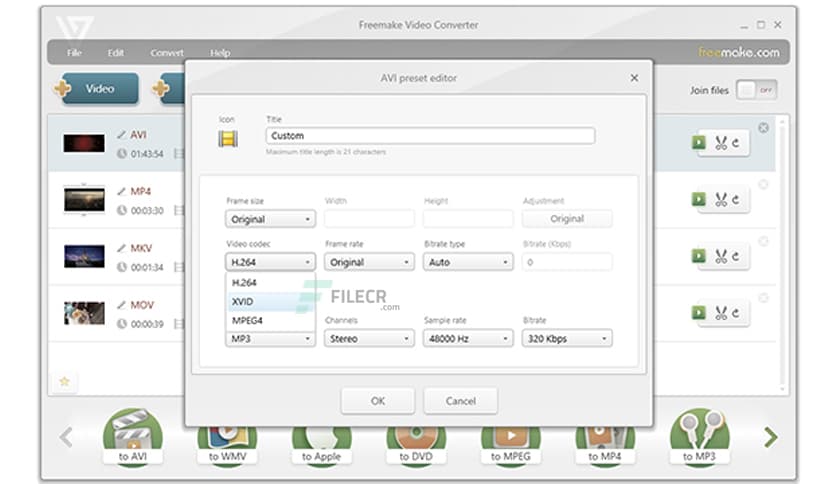Screen dimensions: 836x484
Task: Open scissors cut tool for MKV file
Action: tap(721, 256)
